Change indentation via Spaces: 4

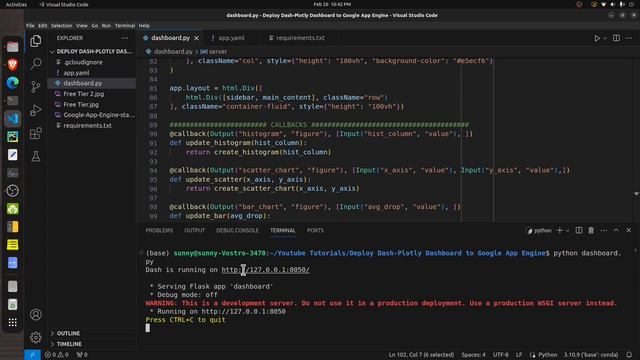(x=473, y=355)
